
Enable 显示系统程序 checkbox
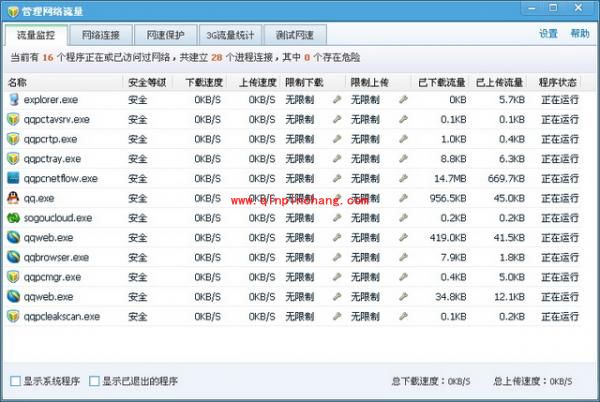click(15, 381)
